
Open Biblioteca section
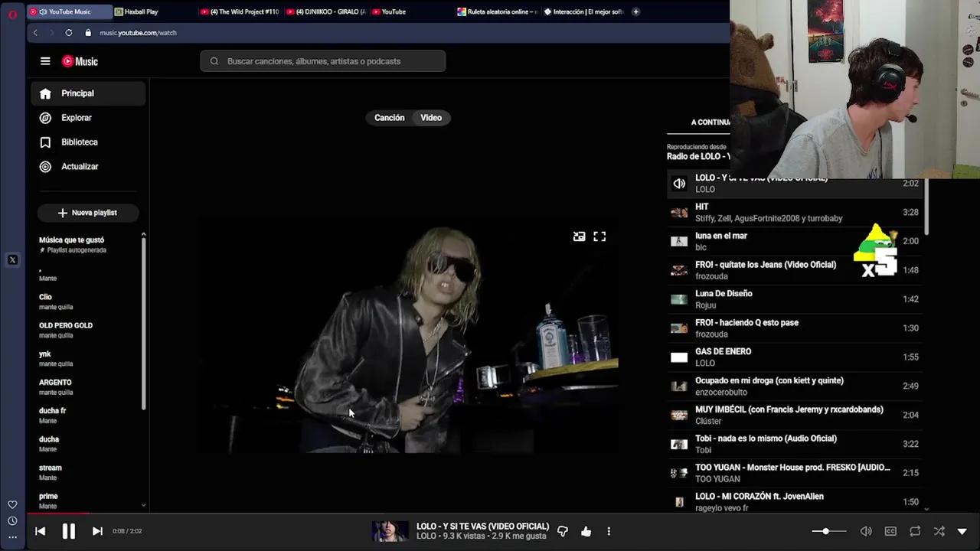(88, 142)
